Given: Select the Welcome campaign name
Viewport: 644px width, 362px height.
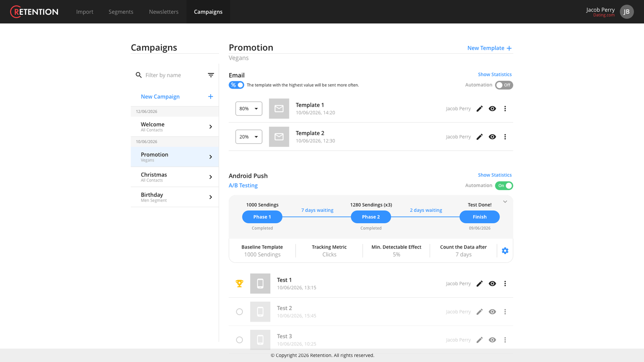Looking at the screenshot, I should pyautogui.click(x=153, y=124).
